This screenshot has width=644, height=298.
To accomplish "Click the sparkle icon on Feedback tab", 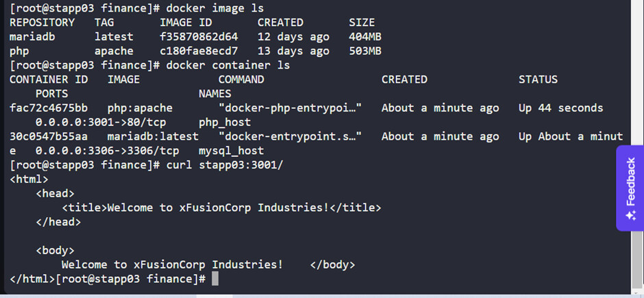I will [630, 216].
